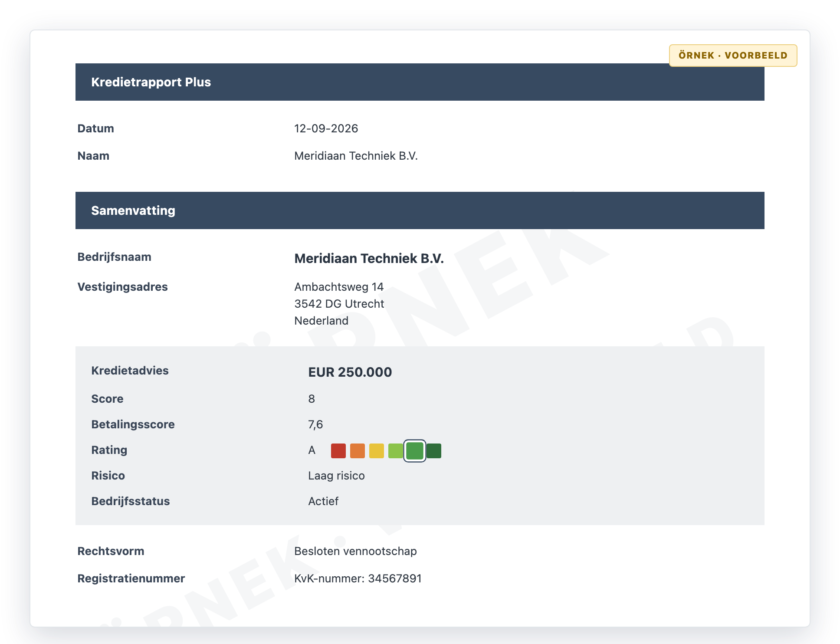
Task: Click the Risico label
Action: coord(108,476)
